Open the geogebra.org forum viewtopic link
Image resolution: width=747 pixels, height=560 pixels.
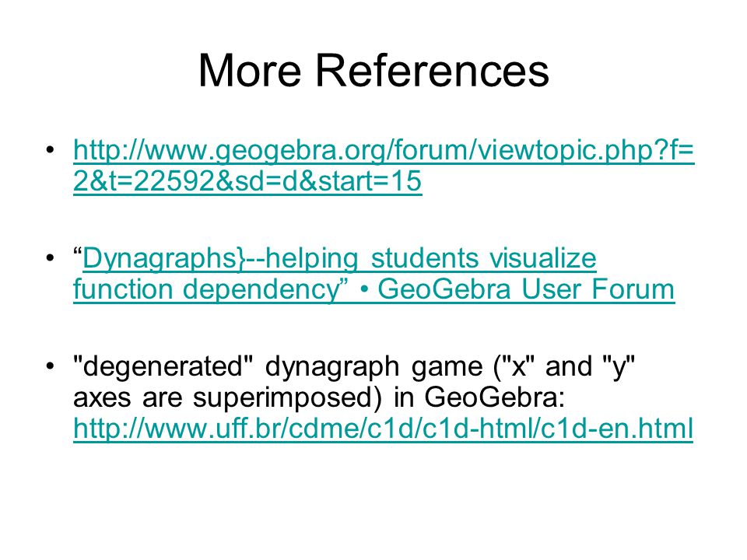(384, 165)
